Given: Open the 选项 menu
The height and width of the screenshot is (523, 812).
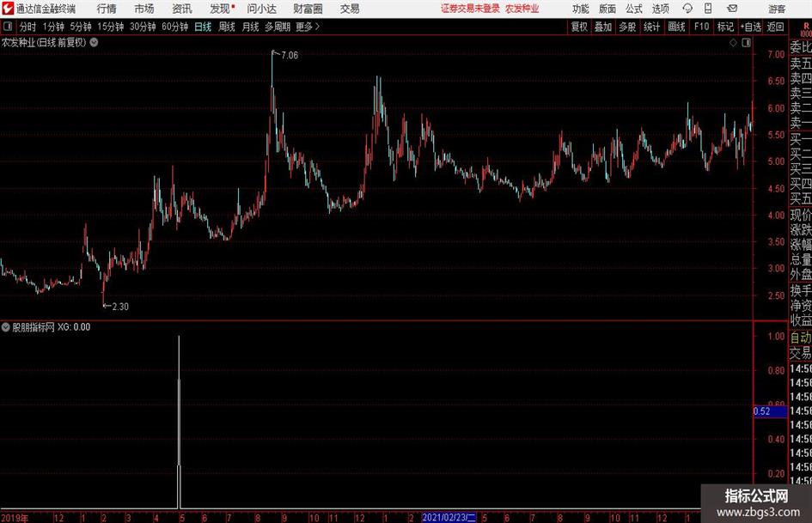Looking at the screenshot, I should (660, 9).
